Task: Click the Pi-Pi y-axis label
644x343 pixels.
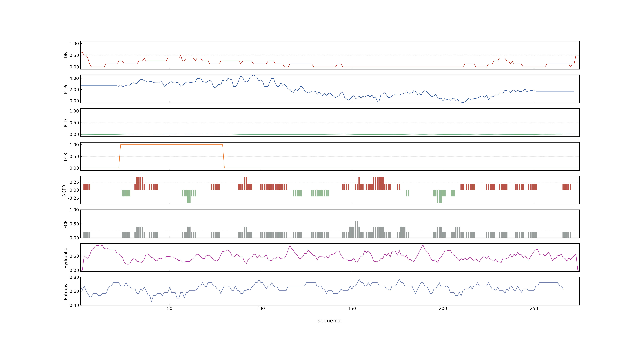Action: pyautogui.click(x=66, y=89)
